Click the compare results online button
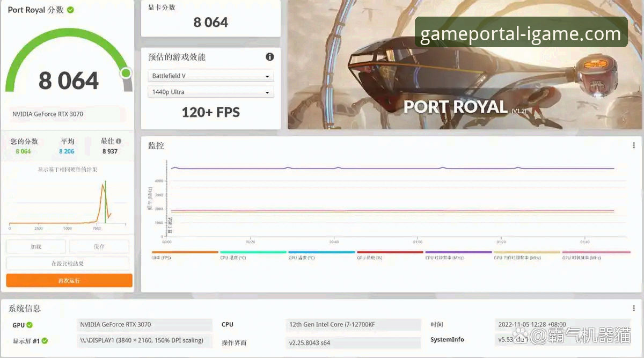The width and height of the screenshot is (644, 358). [x=68, y=264]
